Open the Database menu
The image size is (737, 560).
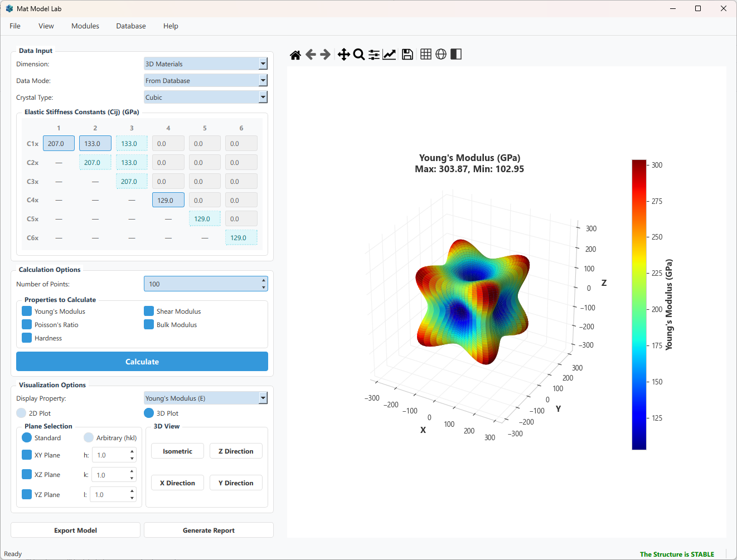point(131,26)
